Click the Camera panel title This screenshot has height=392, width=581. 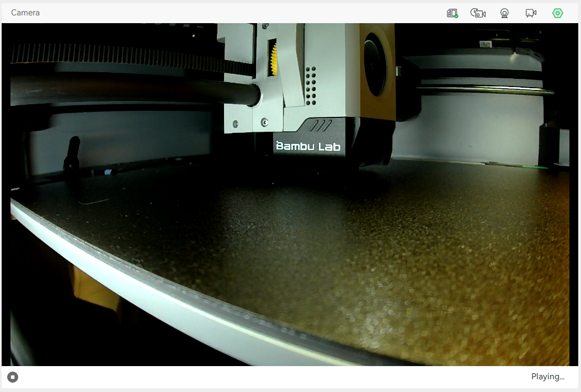[25, 13]
